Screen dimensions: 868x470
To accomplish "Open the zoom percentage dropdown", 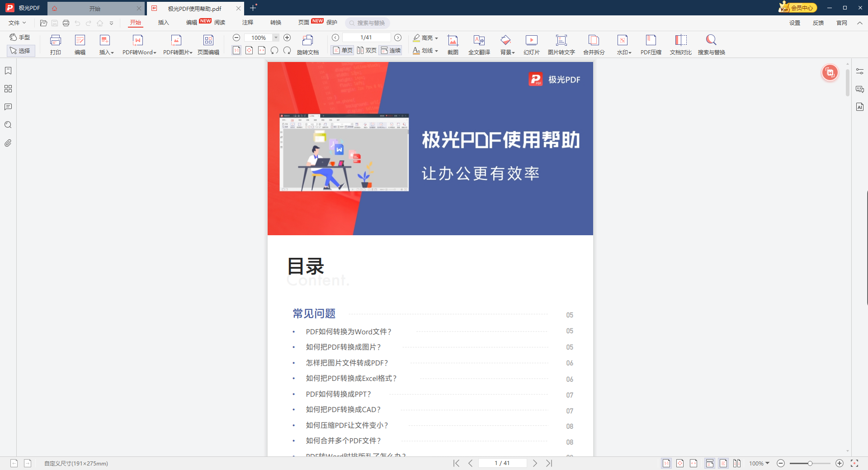I will point(276,38).
